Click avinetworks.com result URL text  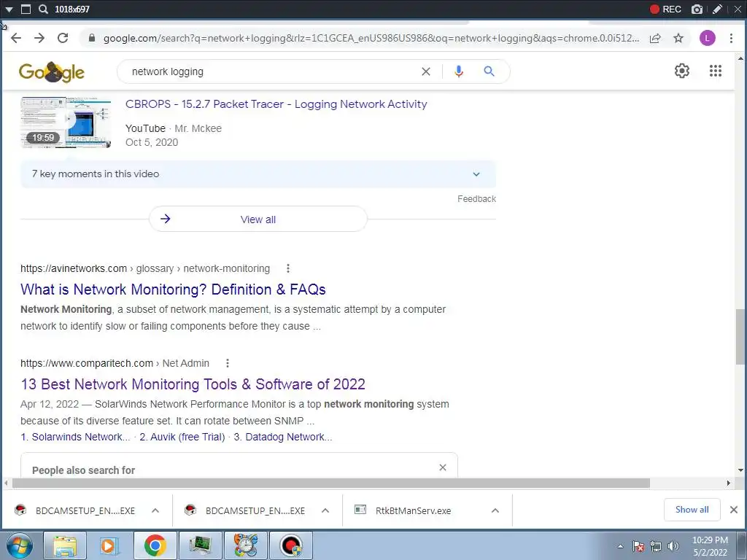coord(145,268)
